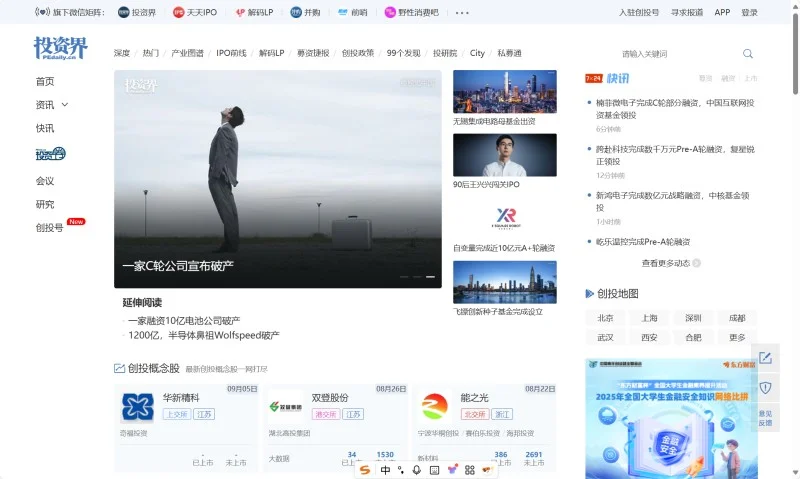
Task: Toggle punctuation mode in IME bar
Action: [x=401, y=470]
